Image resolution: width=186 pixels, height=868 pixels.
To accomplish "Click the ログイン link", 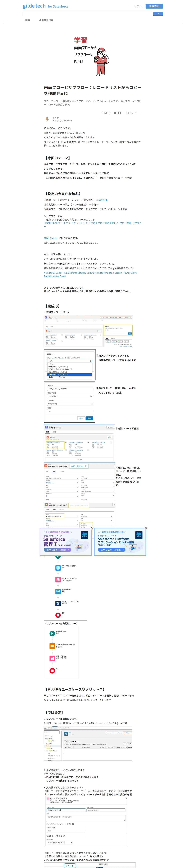I will 138,6.
